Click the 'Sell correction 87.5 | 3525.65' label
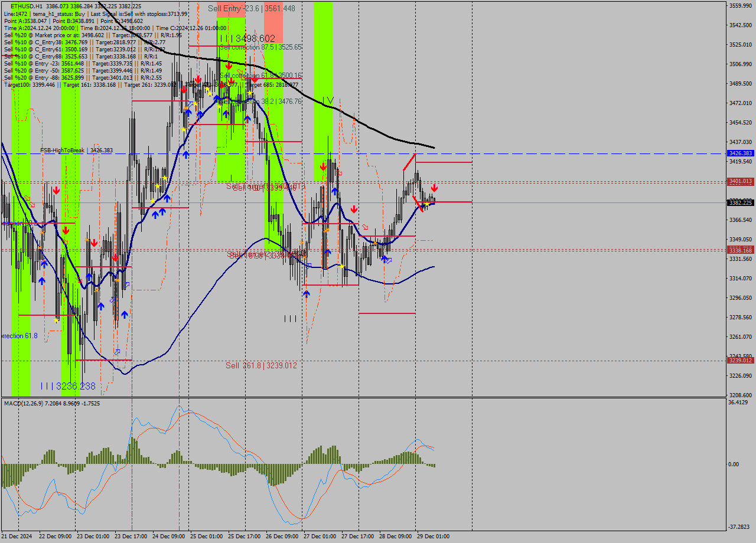Image resolution: width=756 pixels, height=543 pixels. click(260, 47)
